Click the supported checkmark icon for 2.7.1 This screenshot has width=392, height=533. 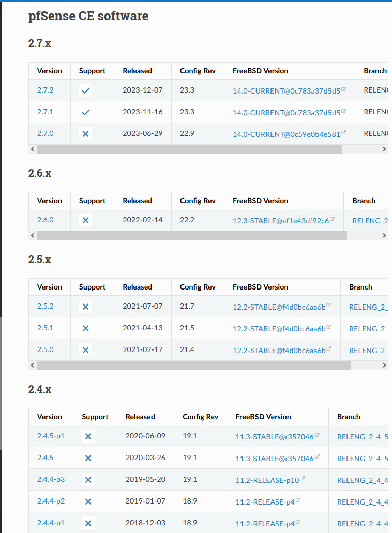[x=86, y=112]
